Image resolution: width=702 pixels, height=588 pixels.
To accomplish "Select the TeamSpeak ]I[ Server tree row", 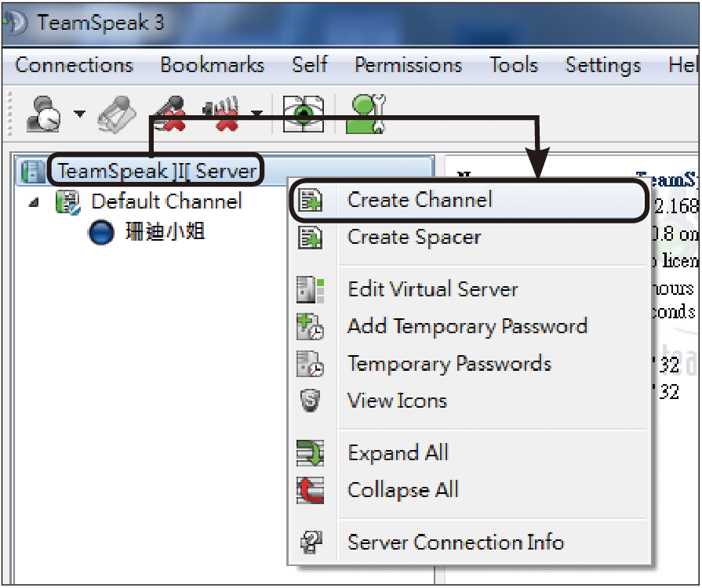I will click(x=225, y=171).
